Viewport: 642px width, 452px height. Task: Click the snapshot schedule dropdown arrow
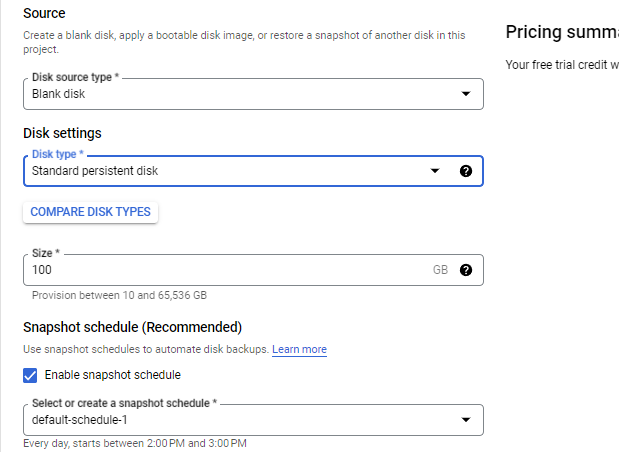[466, 420]
